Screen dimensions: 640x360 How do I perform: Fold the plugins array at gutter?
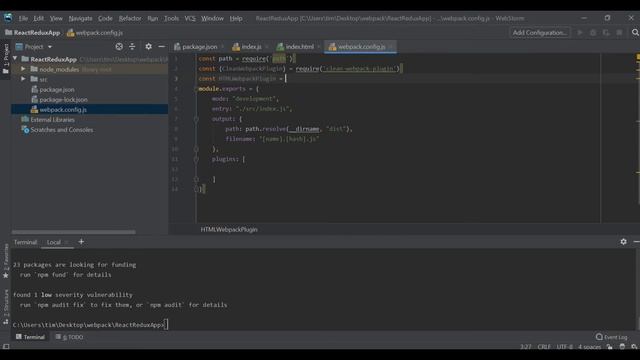pyautogui.click(x=196, y=159)
